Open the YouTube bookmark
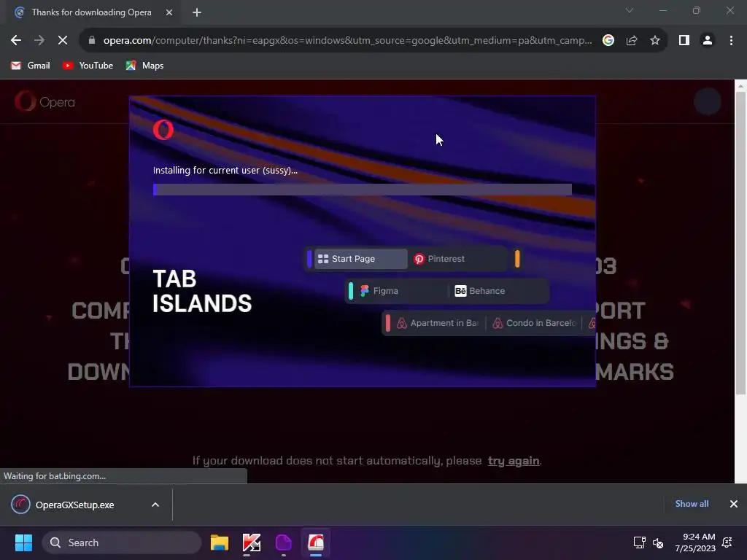This screenshot has height=560, width=747. point(88,66)
